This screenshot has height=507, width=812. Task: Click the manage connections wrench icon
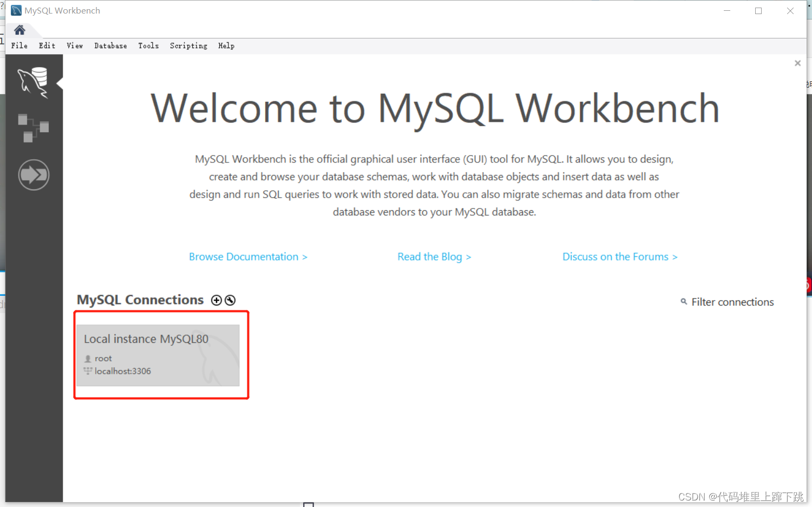[x=230, y=300]
